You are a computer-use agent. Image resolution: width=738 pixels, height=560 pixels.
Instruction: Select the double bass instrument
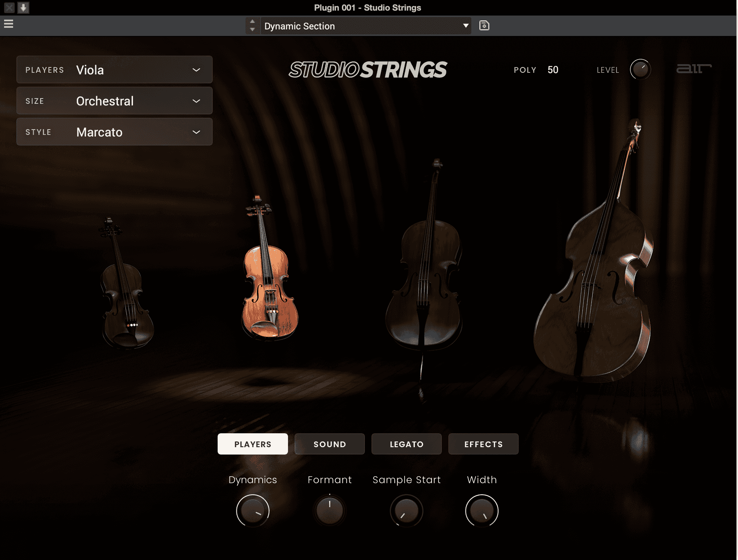pyautogui.click(x=595, y=253)
